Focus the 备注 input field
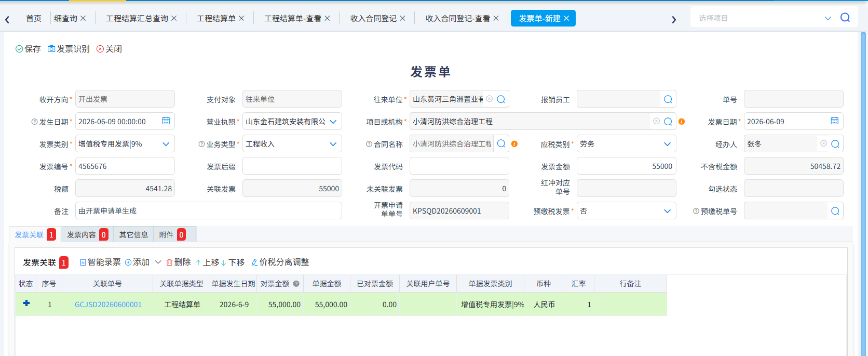This screenshot has height=356, width=868. [x=209, y=211]
